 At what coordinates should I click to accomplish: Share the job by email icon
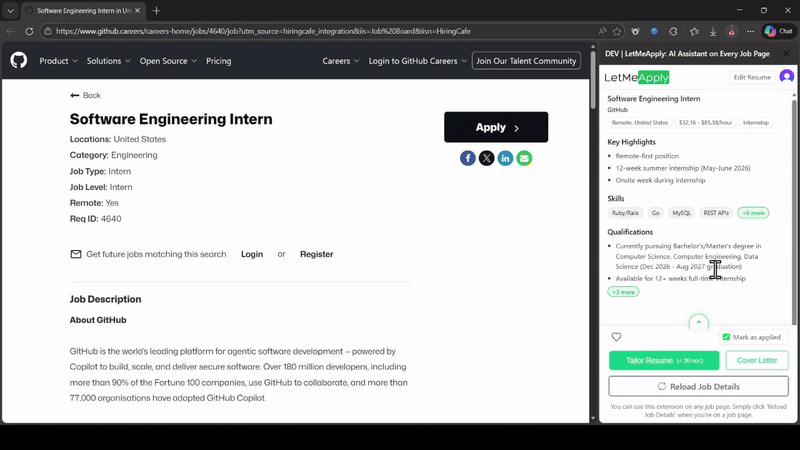524,158
